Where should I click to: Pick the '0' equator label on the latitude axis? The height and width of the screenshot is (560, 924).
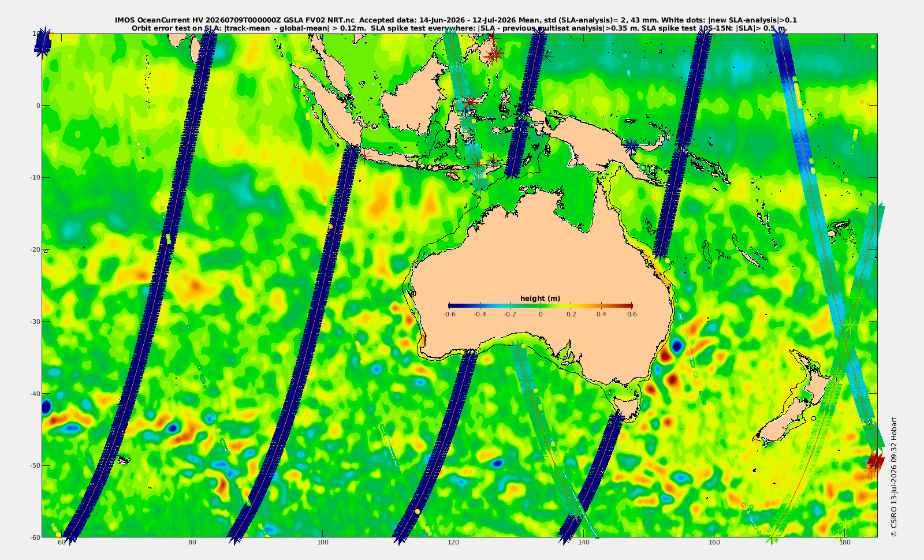tap(38, 106)
